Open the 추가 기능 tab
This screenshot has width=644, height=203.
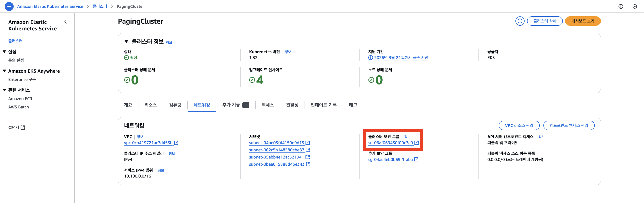pos(235,105)
